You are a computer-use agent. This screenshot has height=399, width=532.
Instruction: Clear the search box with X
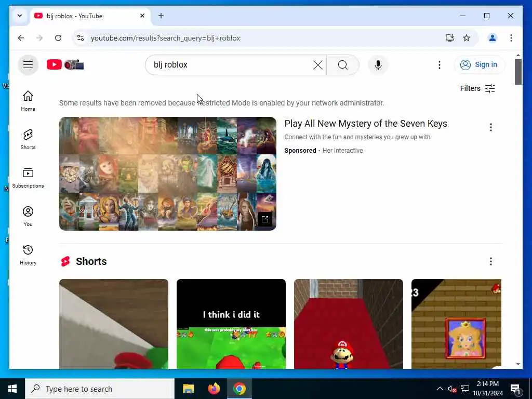pyautogui.click(x=317, y=65)
